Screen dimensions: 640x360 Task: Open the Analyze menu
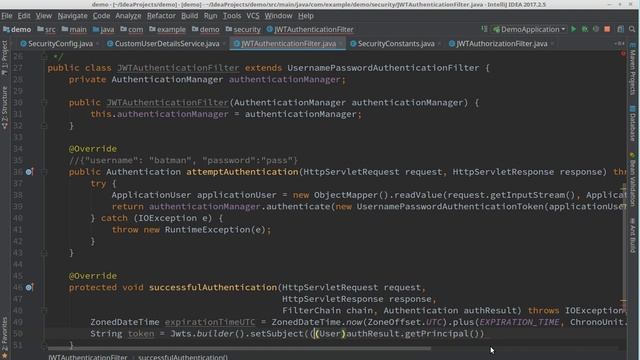click(128, 16)
